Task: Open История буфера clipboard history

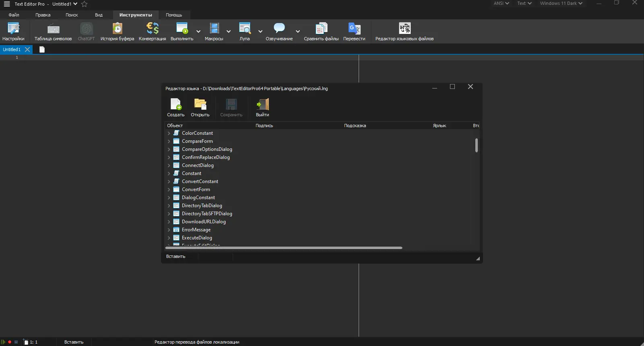Action: click(117, 32)
